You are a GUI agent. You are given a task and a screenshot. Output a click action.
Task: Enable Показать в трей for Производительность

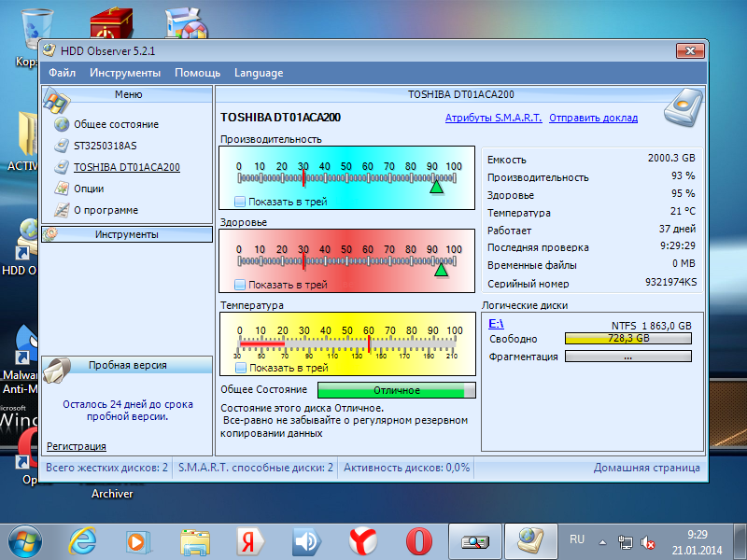pos(240,202)
